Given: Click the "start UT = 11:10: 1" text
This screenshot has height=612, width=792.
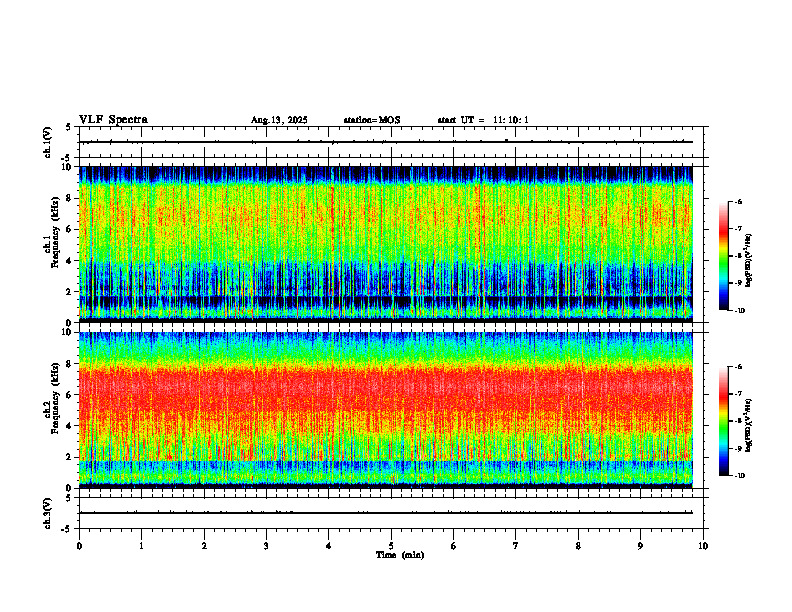Looking at the screenshot, I should (483, 120).
